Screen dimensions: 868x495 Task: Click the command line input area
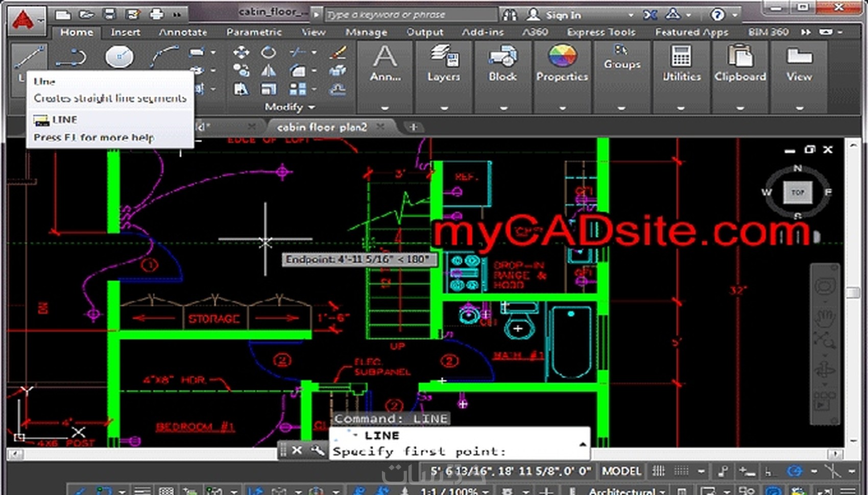tap(459, 451)
